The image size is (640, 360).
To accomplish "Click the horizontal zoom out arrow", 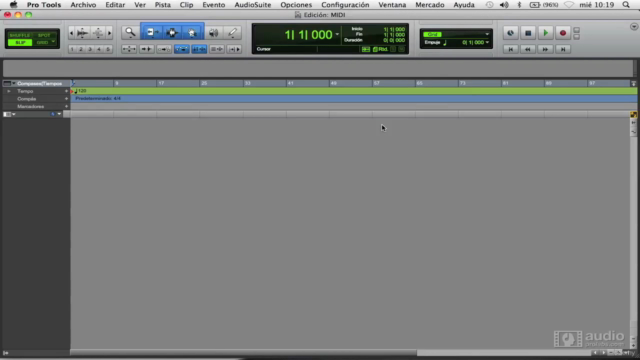I will pos(71,33).
